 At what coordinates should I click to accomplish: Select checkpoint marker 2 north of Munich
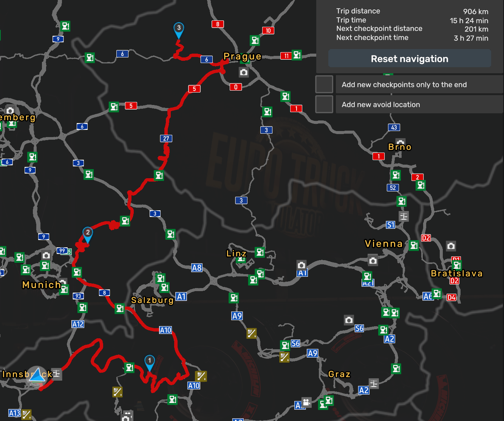tap(88, 234)
